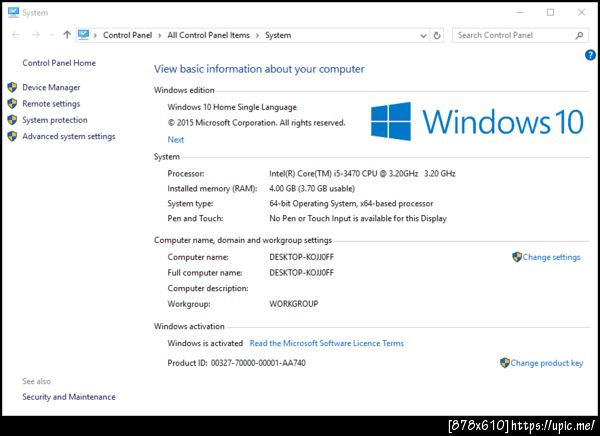Screen dimensions: 600x436
Task: Open the recent locations dropdown arrow
Action: click(x=52, y=35)
